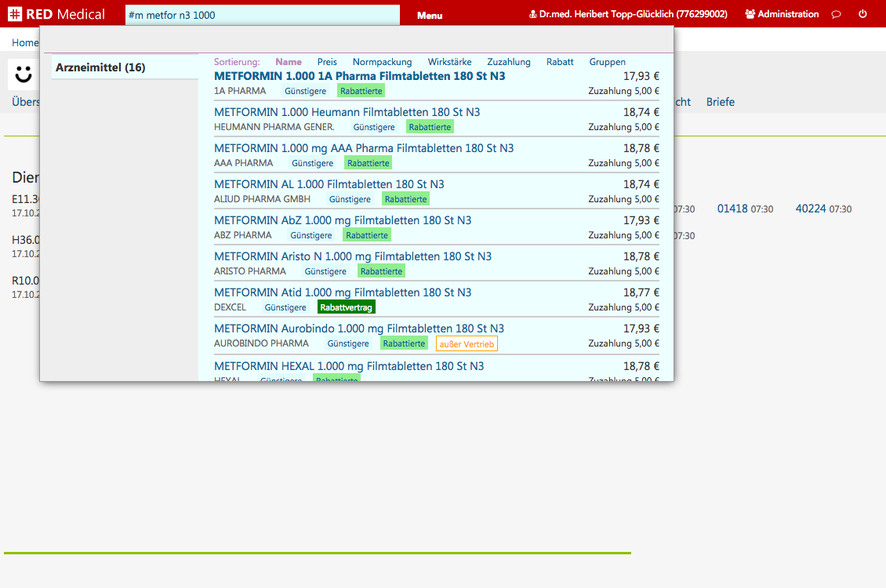
Task: Click Rabattierte for 1A PHARMA
Action: tap(361, 91)
